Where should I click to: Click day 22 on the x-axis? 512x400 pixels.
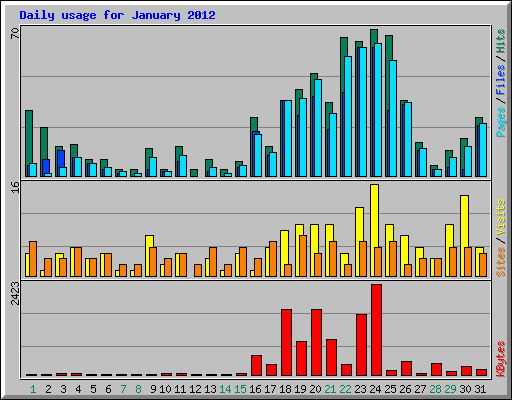345,389
